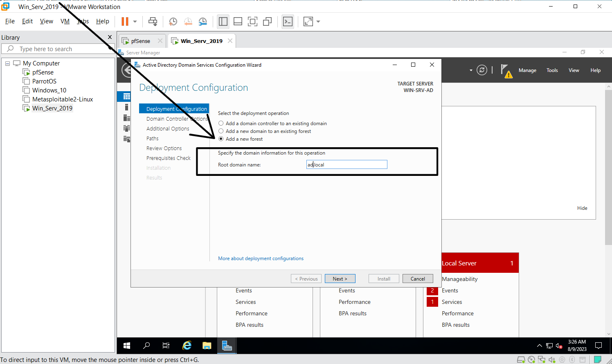Click the notifications flag with warning icon
This screenshot has height=364, width=612.
tap(506, 71)
